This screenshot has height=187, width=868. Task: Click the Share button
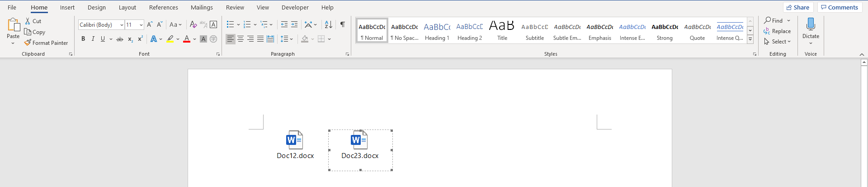tap(798, 7)
